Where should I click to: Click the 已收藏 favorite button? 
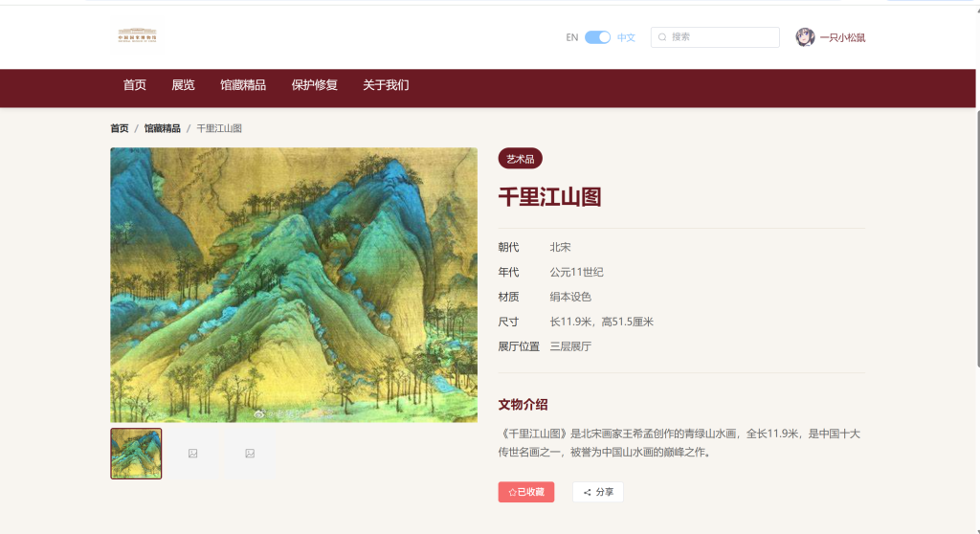pyautogui.click(x=526, y=492)
